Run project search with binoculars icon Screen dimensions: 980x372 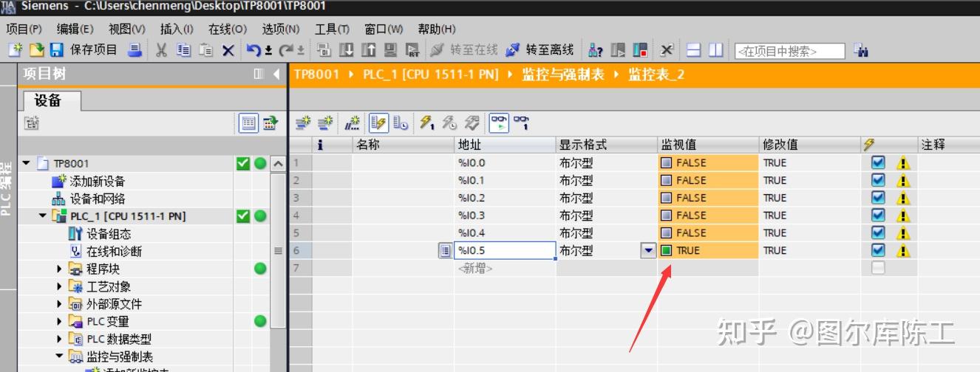click(x=860, y=50)
